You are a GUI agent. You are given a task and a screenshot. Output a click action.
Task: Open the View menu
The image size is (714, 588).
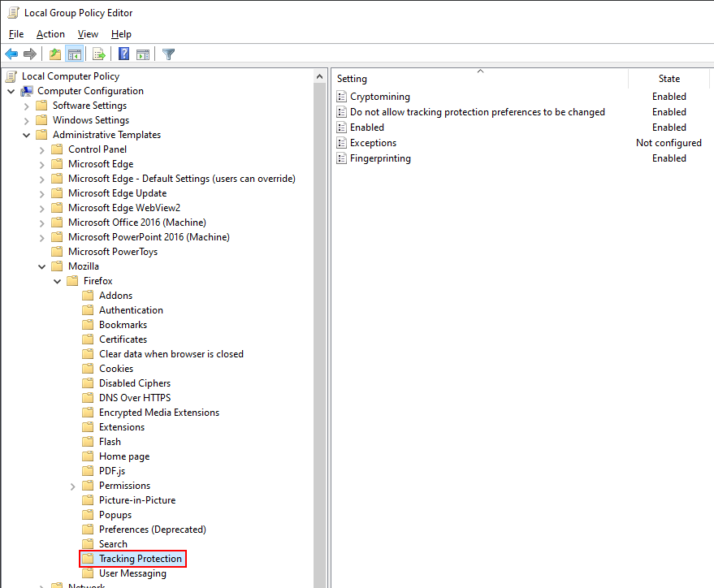(88, 34)
